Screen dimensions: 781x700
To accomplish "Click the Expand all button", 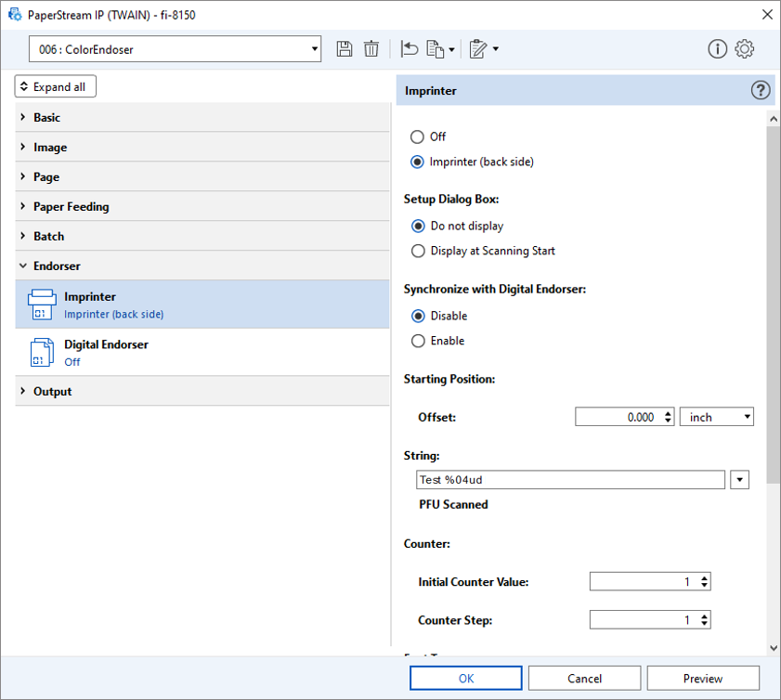I will [56, 86].
